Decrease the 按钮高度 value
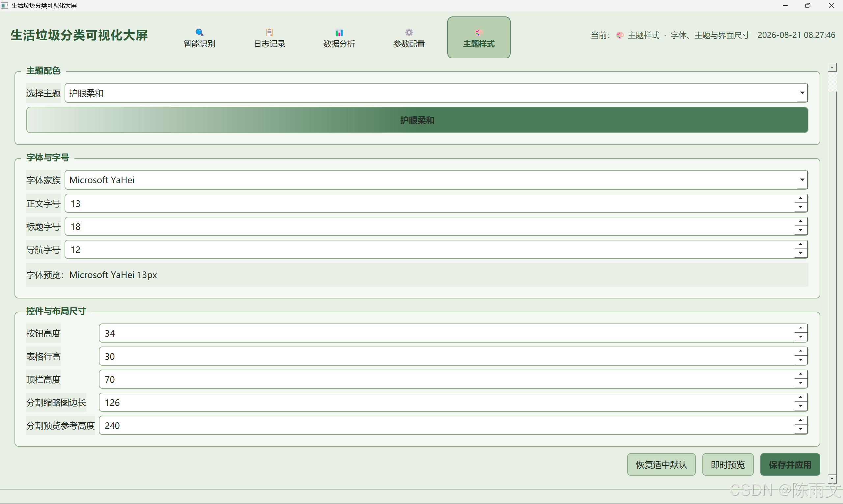Screen dimensions: 843x504 click(x=801, y=337)
